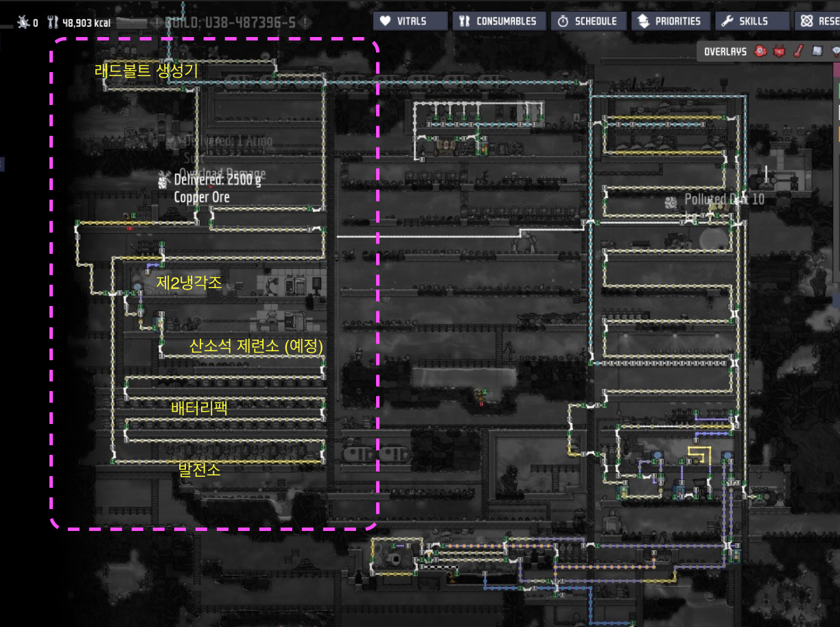Open the Schedule screen
The width and height of the screenshot is (840, 627).
coord(588,21)
